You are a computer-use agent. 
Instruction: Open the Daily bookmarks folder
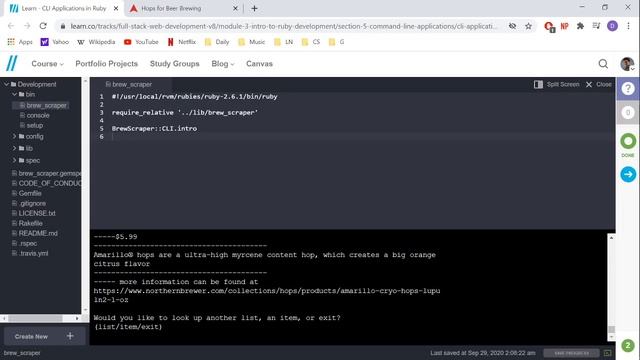(x=217, y=42)
